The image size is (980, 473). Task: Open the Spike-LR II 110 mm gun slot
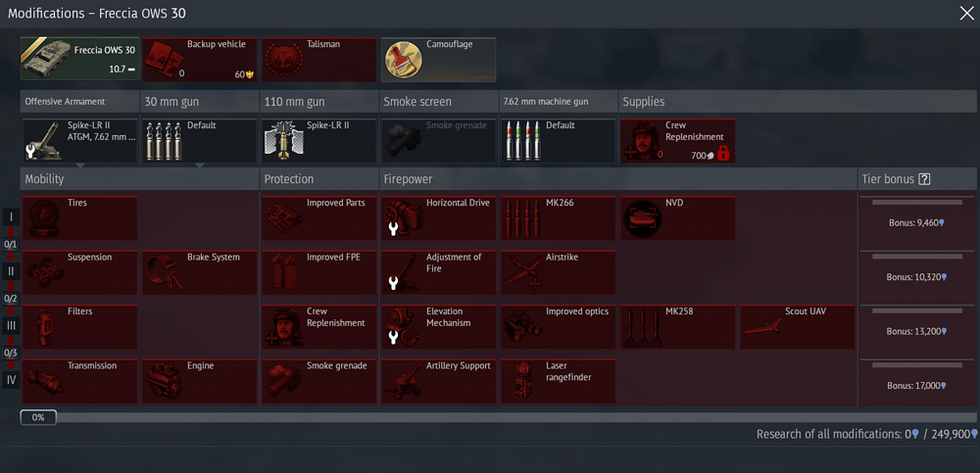coord(318,141)
